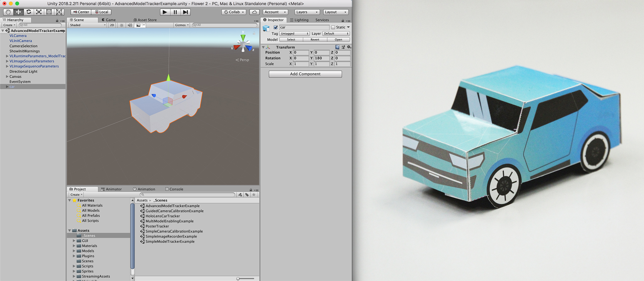Open the Cloud services button
Image resolution: width=644 pixels, height=281 pixels.
click(x=254, y=12)
